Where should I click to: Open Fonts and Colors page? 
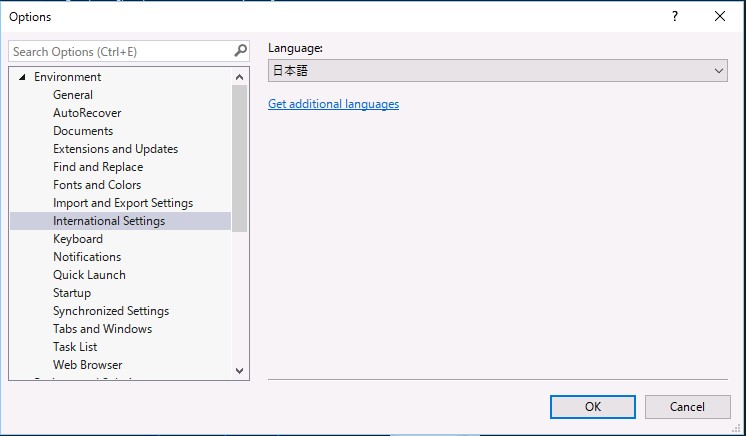[x=97, y=185]
